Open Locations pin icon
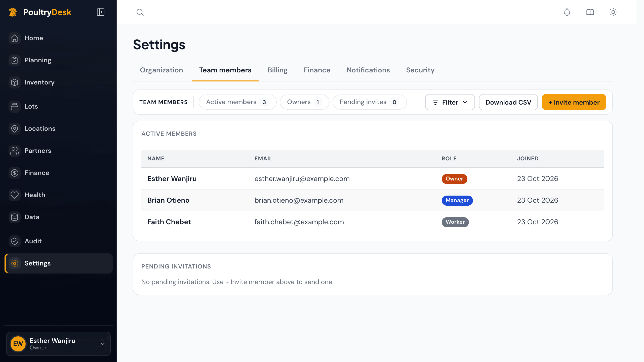Image resolution: width=644 pixels, height=362 pixels. coord(15,129)
